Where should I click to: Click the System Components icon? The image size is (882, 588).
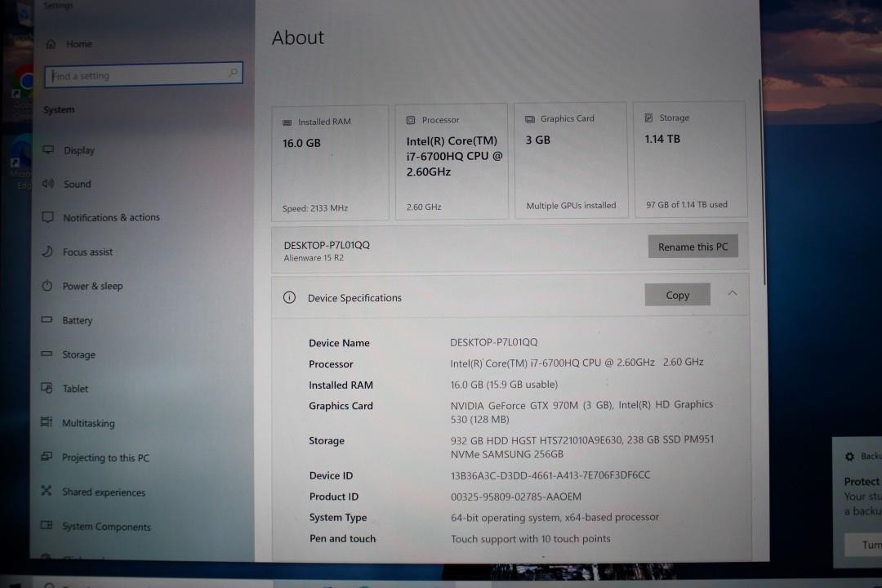click(x=47, y=525)
